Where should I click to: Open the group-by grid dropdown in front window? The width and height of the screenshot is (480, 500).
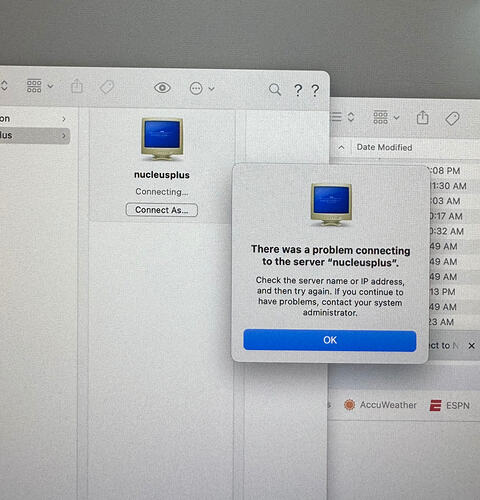pyautogui.click(x=40, y=86)
